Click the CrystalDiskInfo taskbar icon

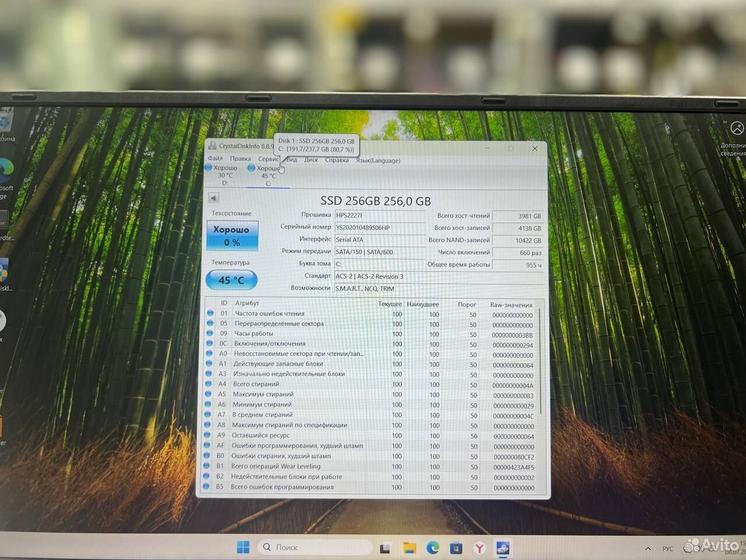coord(503,549)
